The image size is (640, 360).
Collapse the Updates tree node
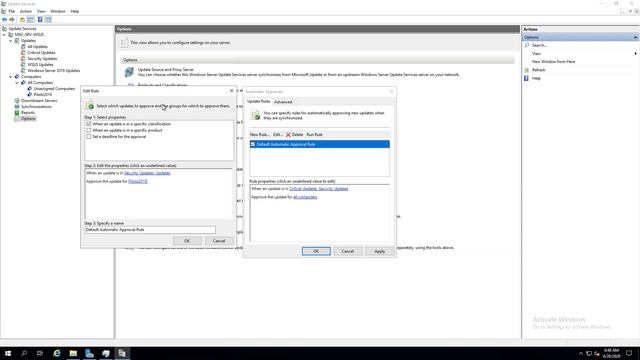pos(11,41)
